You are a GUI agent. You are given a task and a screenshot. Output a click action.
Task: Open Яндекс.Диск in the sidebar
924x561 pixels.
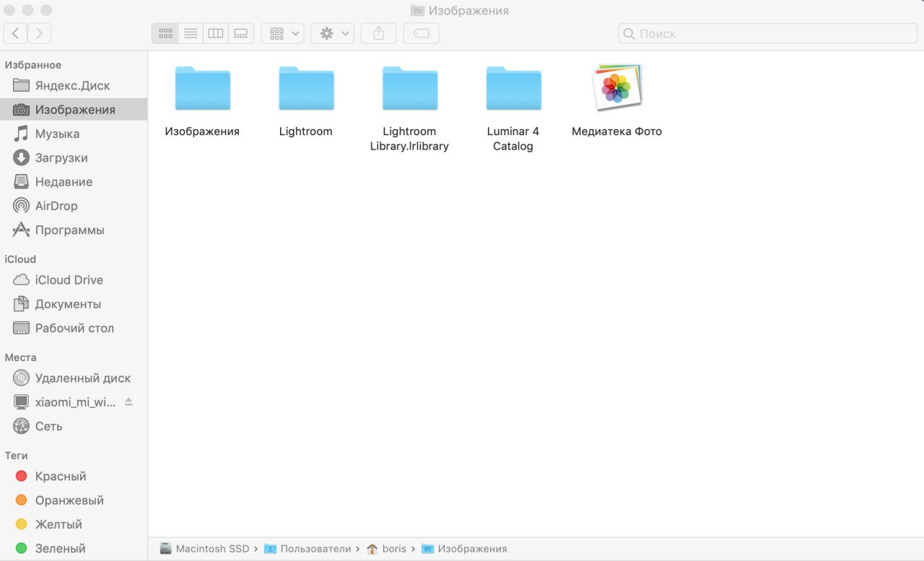coord(74,85)
